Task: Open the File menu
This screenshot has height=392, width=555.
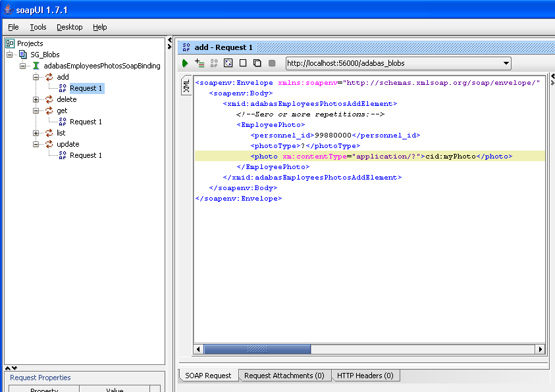Action: [13, 27]
